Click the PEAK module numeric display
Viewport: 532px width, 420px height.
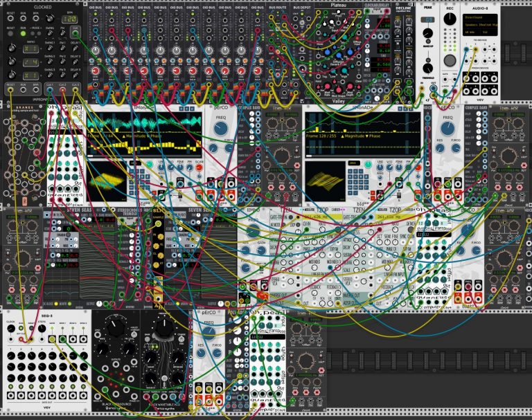point(429,19)
